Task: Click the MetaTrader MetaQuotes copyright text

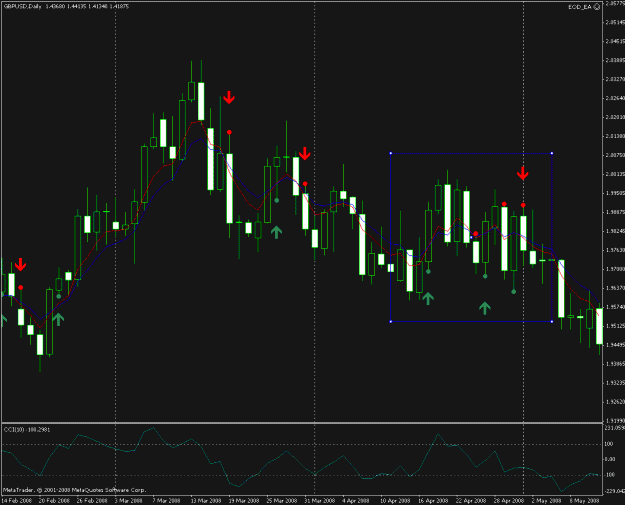Action: (75, 490)
